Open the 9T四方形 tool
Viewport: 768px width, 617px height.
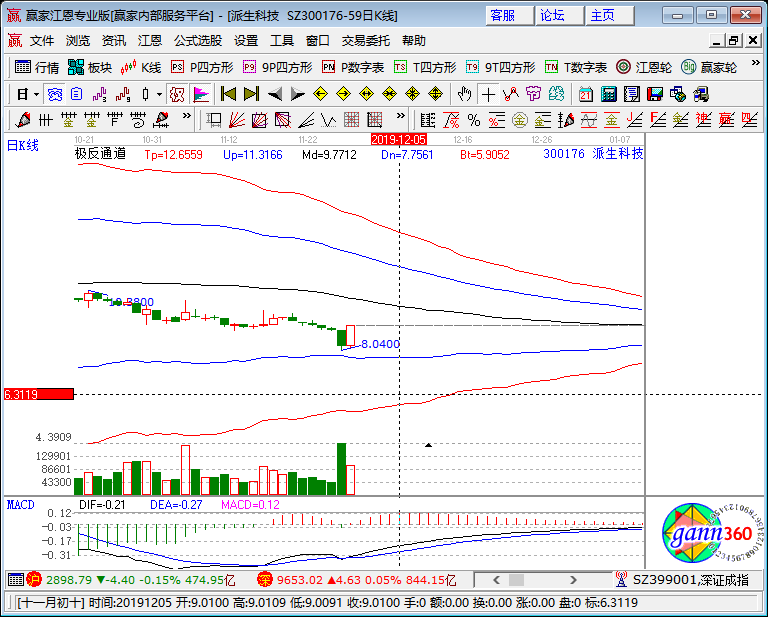click(501, 67)
